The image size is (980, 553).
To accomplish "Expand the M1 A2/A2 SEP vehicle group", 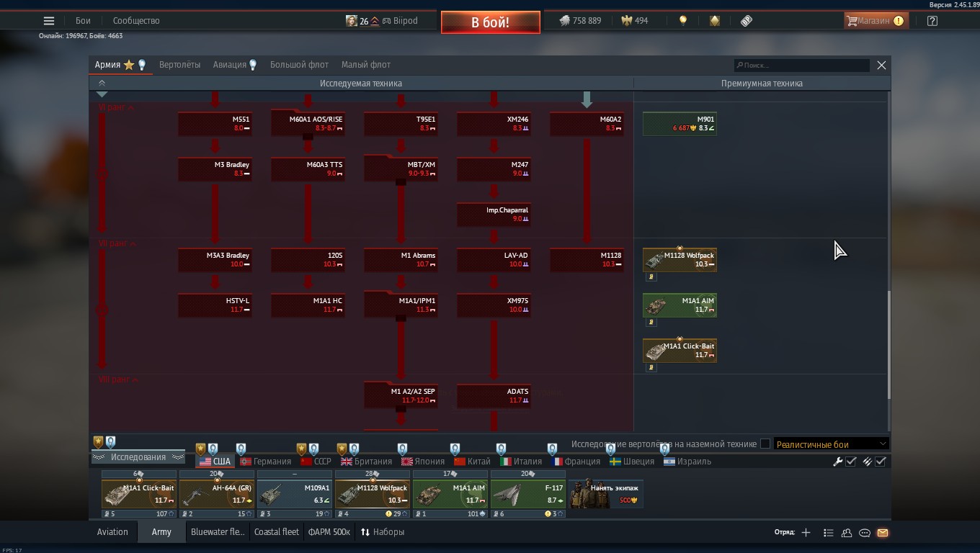I will [x=401, y=396].
